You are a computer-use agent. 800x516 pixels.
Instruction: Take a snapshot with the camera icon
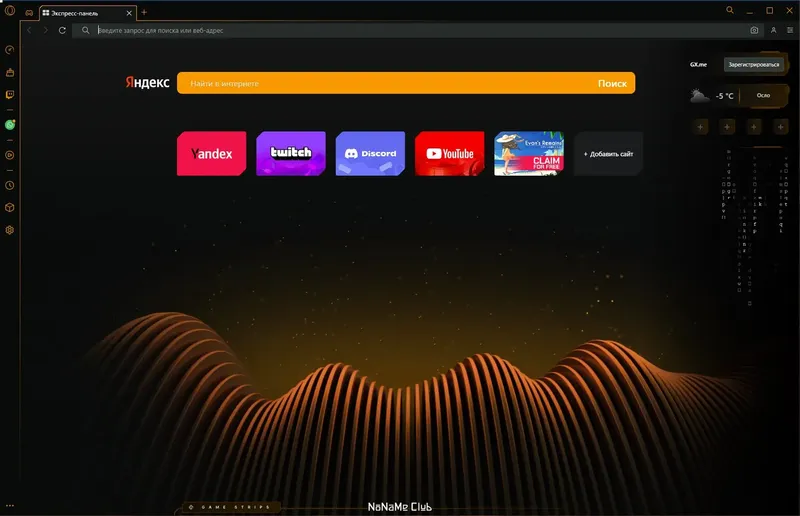754,30
